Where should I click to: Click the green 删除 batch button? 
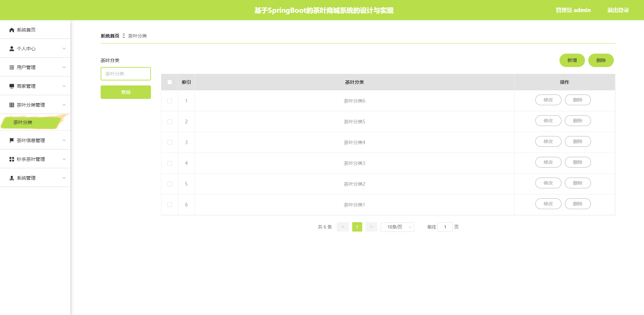tap(601, 60)
